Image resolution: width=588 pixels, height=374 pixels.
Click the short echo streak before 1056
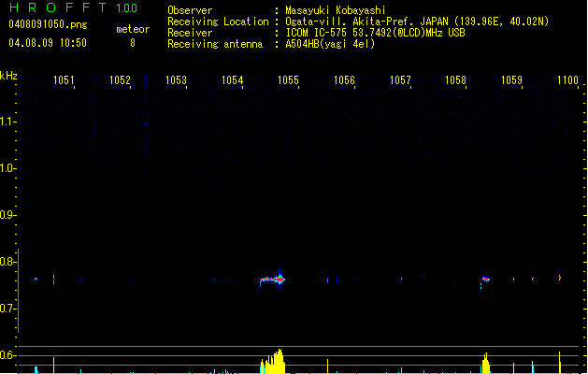tap(328, 280)
